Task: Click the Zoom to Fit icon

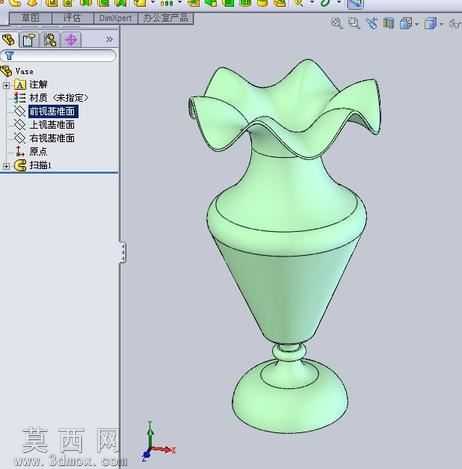Action: click(x=337, y=23)
